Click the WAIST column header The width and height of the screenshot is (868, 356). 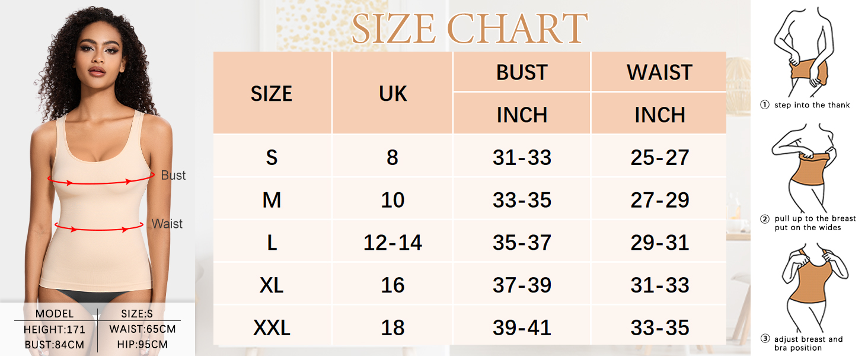click(x=659, y=72)
